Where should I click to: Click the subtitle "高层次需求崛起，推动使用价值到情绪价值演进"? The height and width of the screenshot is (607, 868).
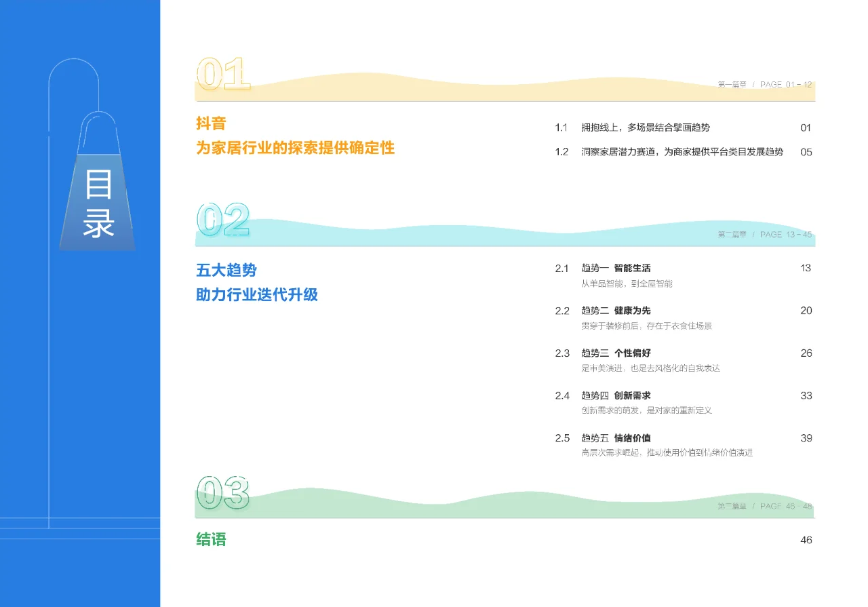pos(667,452)
